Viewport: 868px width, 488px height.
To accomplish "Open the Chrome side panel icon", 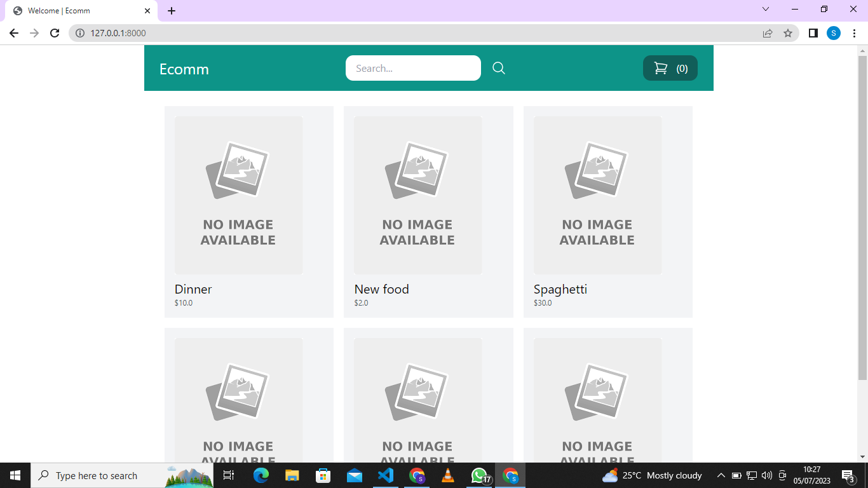I will pyautogui.click(x=813, y=33).
